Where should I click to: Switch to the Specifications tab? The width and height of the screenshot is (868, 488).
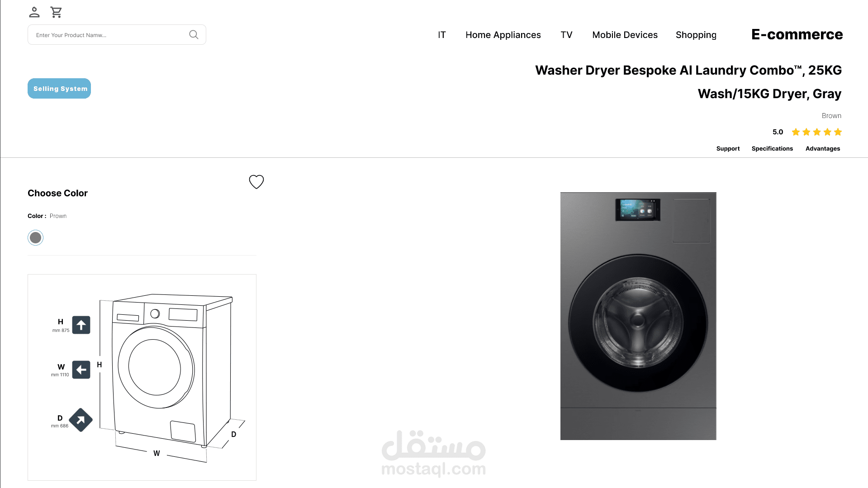772,149
